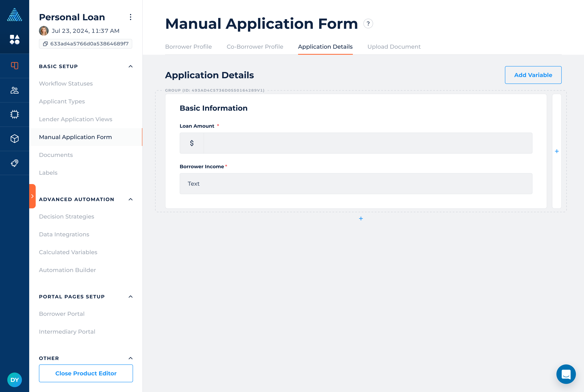Click the chip processor icon in sidebar
This screenshot has width=584, height=392.
click(x=15, y=114)
